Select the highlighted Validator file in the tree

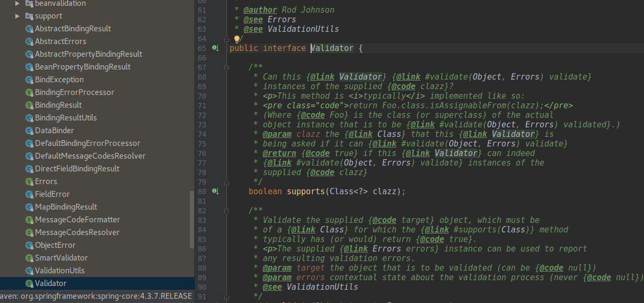tap(50, 283)
